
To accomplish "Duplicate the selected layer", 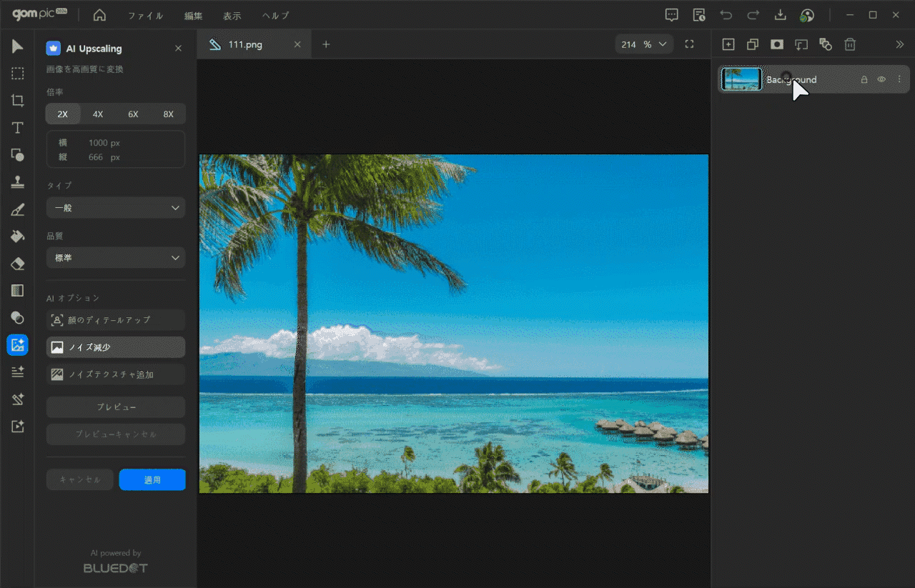I will click(x=753, y=44).
